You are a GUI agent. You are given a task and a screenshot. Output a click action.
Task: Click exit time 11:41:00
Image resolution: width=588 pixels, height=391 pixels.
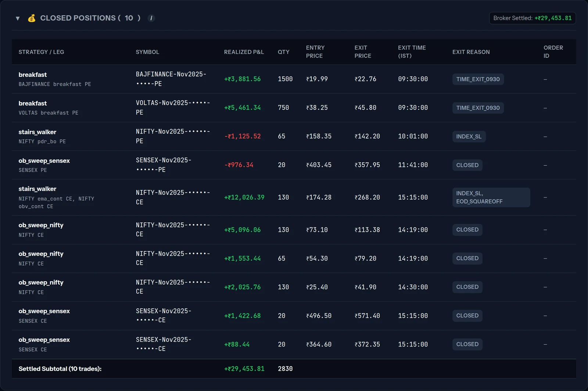413,165
